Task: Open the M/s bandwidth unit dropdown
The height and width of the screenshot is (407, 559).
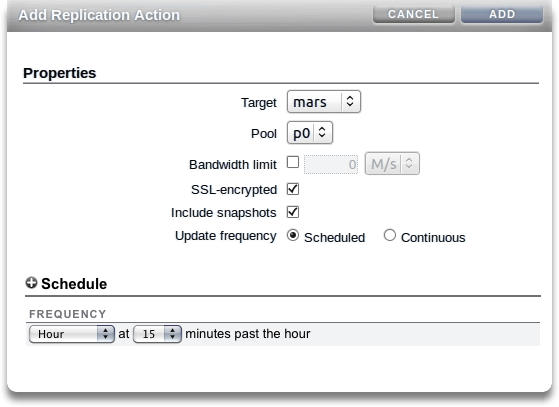Action: pyautogui.click(x=392, y=164)
